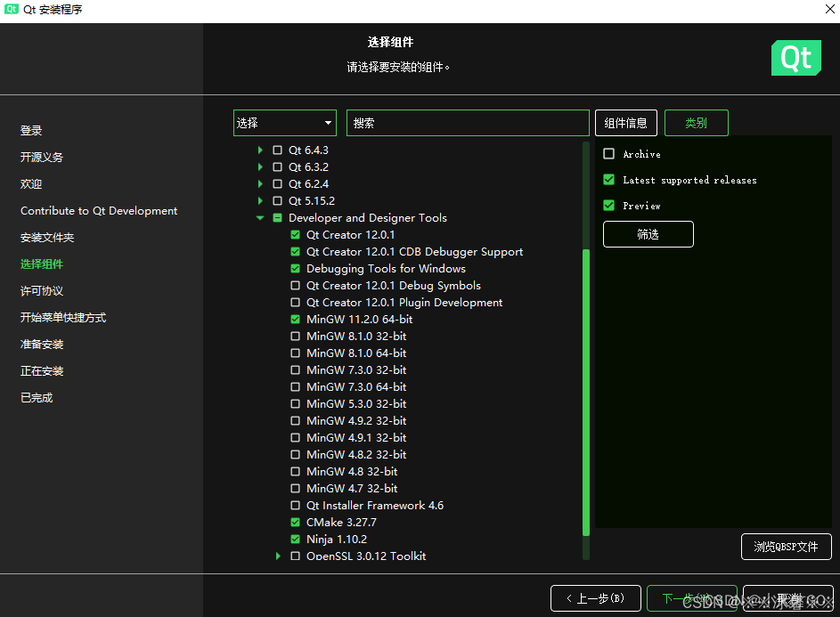Expand the Qt 6.2.4 tree node
This screenshot has width=840, height=617.
(x=260, y=183)
